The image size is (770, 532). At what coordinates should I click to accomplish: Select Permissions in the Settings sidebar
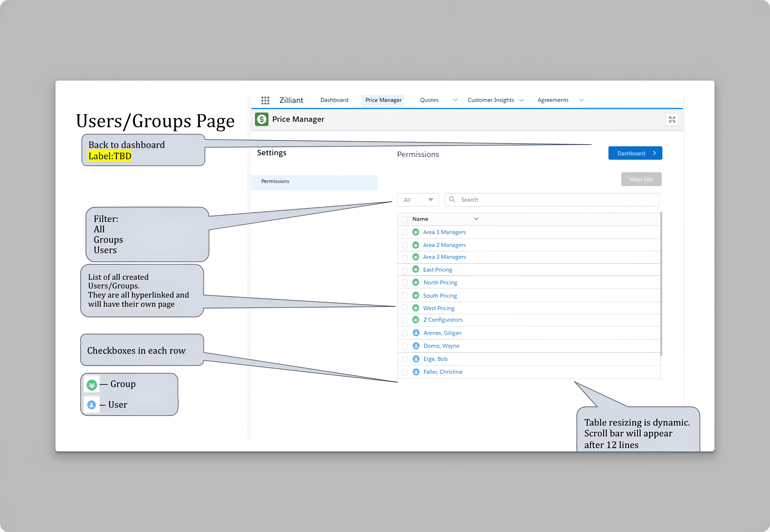[275, 181]
